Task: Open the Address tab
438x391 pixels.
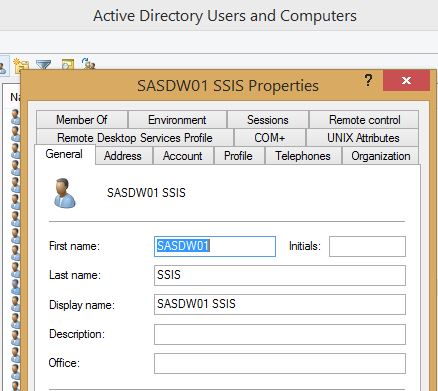Action: click(x=123, y=156)
